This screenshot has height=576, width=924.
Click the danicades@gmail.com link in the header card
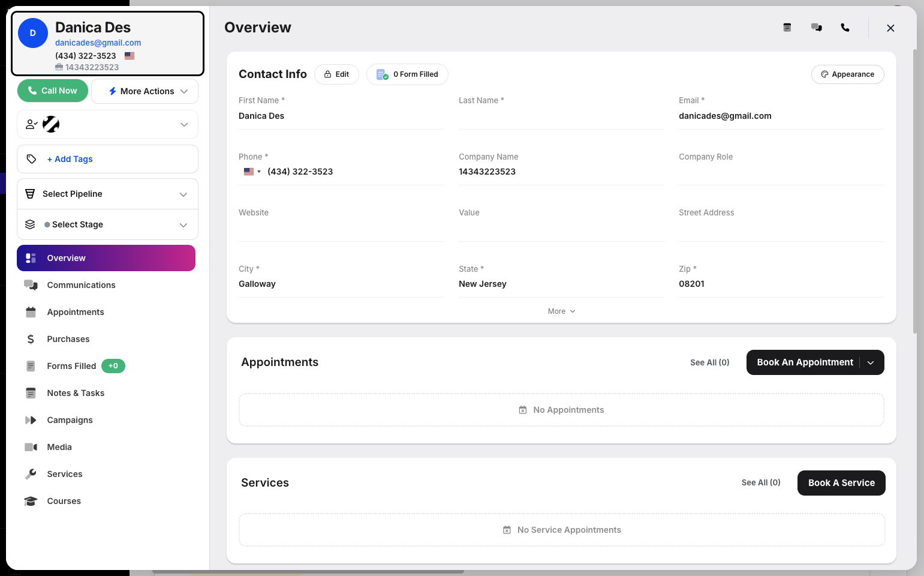tap(98, 43)
